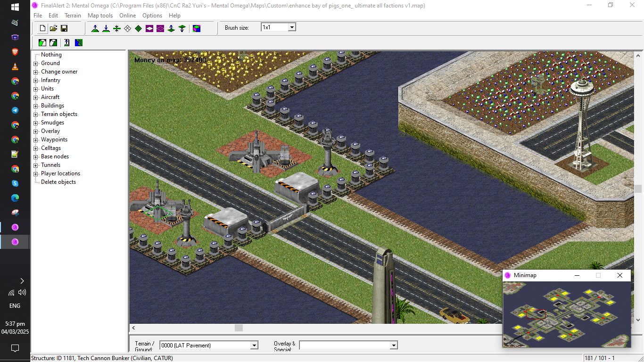This screenshot has height=362, width=644.
Task: Select the Lower single tile tool
Action: tap(182, 28)
